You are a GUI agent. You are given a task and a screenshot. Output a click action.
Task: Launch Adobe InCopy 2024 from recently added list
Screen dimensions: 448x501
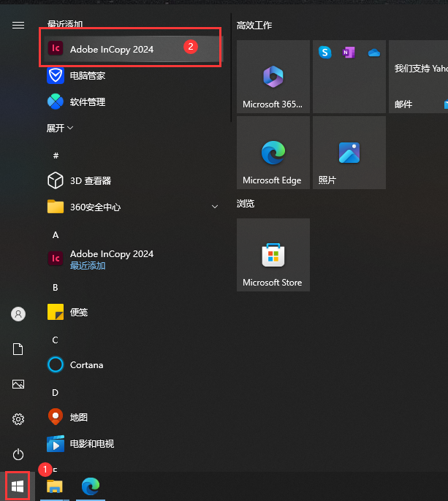pyautogui.click(x=112, y=49)
